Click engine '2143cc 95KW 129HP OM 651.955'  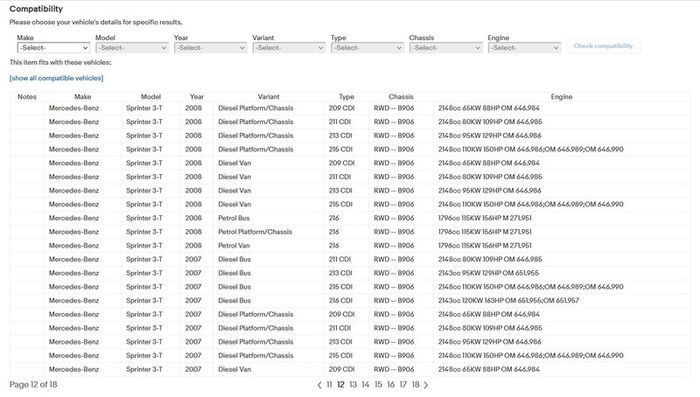coord(488,273)
